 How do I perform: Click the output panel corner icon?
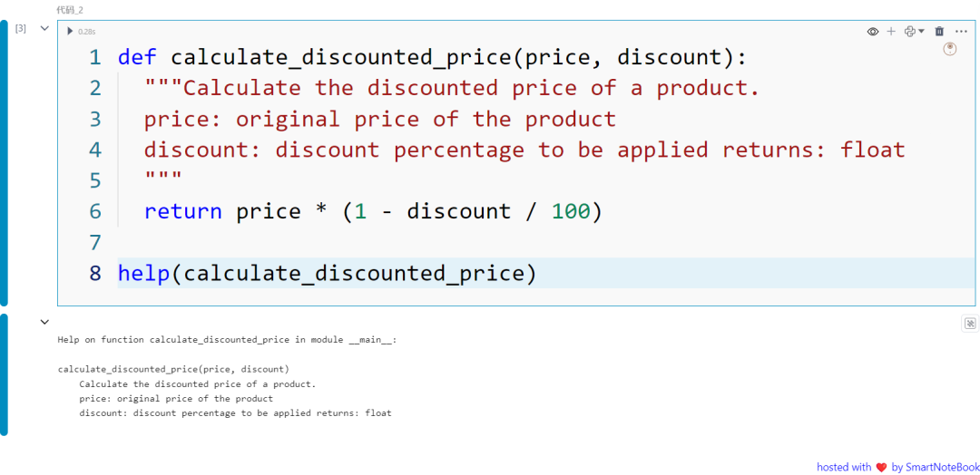pyautogui.click(x=970, y=324)
